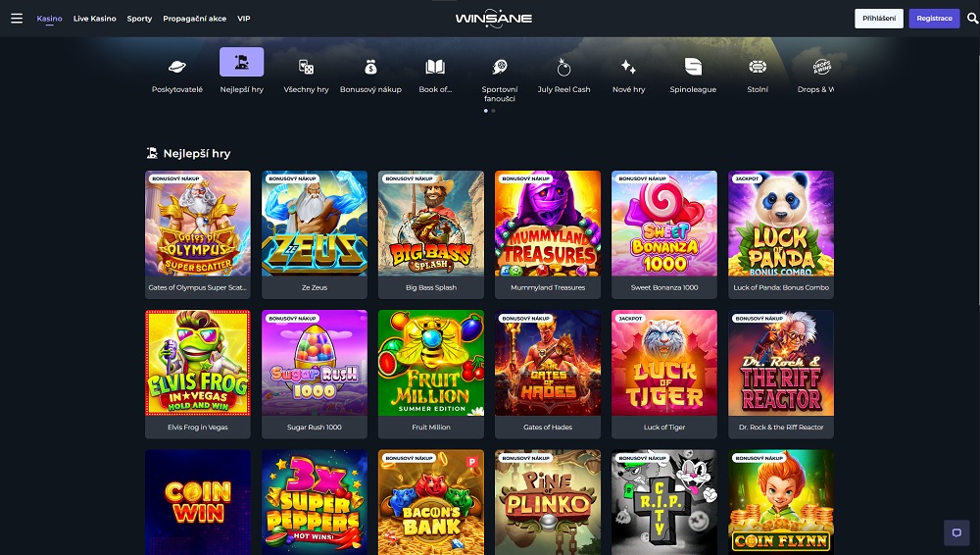
Task: Open the hamburger menu icon
Action: [17, 19]
